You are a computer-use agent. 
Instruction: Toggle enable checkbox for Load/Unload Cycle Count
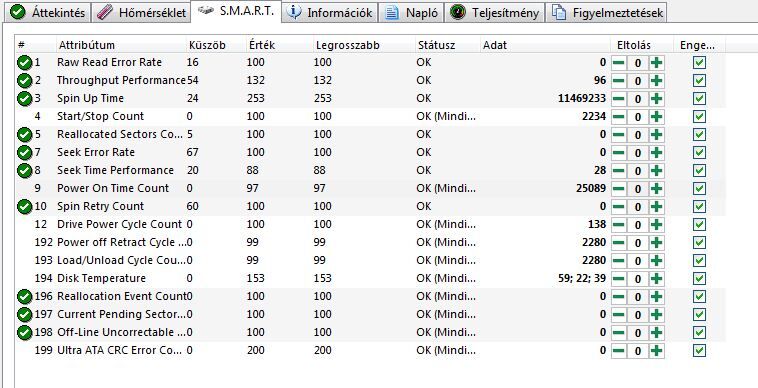point(699,260)
